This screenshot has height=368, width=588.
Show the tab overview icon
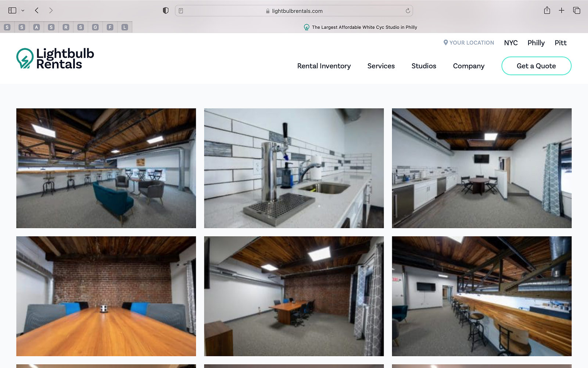pyautogui.click(x=577, y=11)
